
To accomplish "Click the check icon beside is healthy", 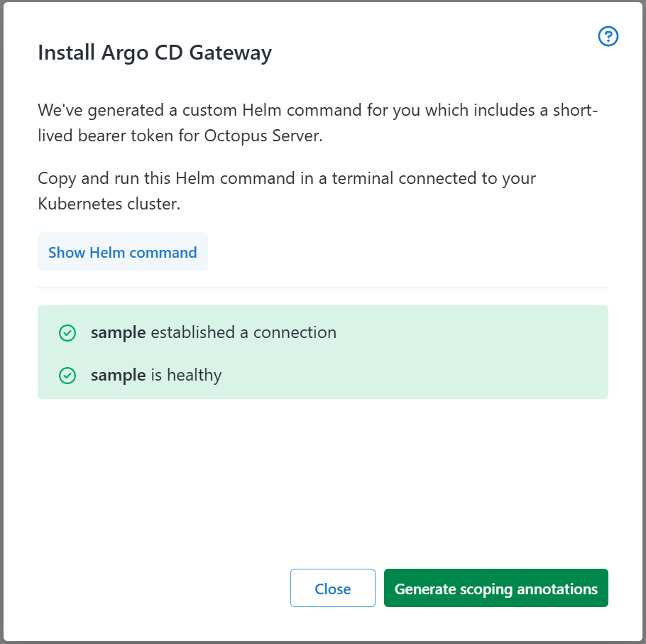I will (x=67, y=375).
